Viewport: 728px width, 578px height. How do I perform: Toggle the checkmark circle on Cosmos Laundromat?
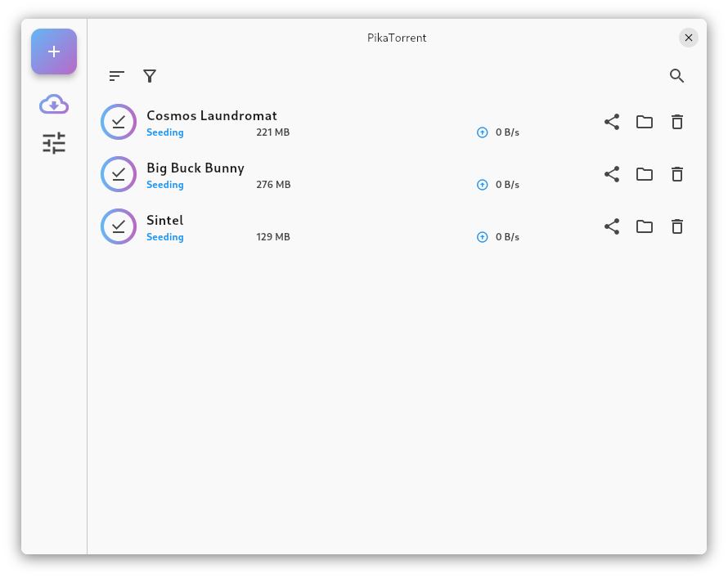(x=119, y=121)
